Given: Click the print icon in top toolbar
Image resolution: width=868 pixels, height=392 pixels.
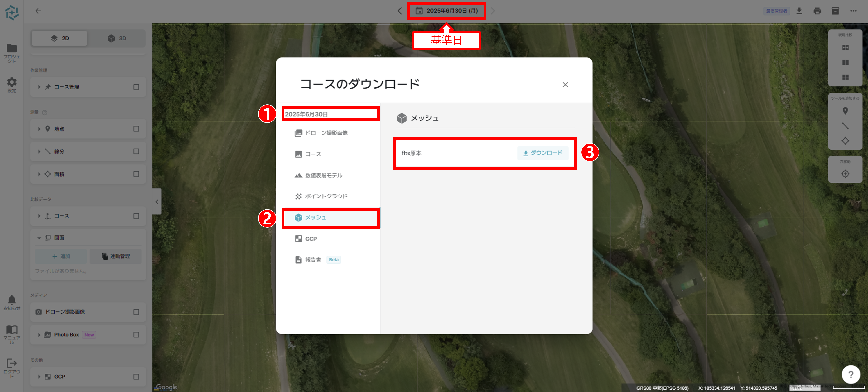Looking at the screenshot, I should click(x=817, y=11).
